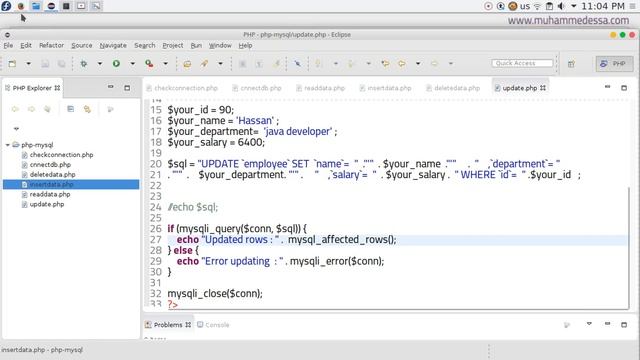Select readdata.php in PHP Explorer tree
The image size is (640, 360).
click(x=50, y=194)
